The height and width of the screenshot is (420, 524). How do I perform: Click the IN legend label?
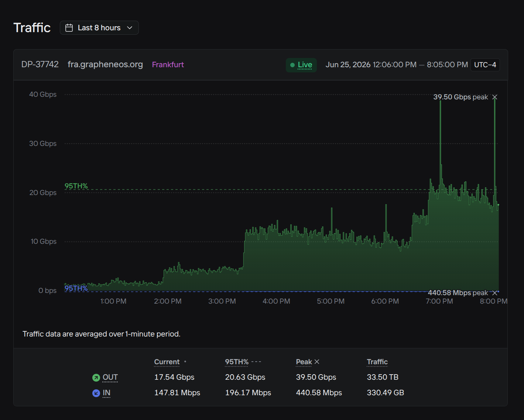106,393
